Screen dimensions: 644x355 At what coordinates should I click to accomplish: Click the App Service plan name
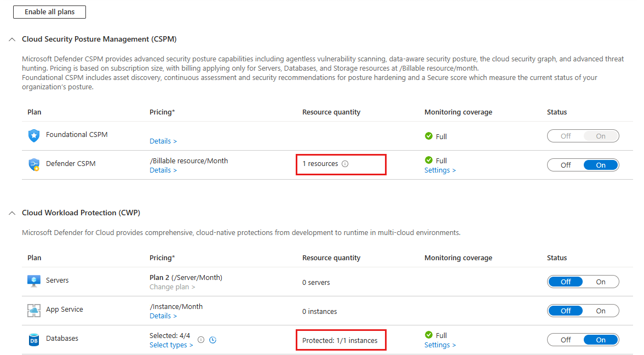click(65, 310)
